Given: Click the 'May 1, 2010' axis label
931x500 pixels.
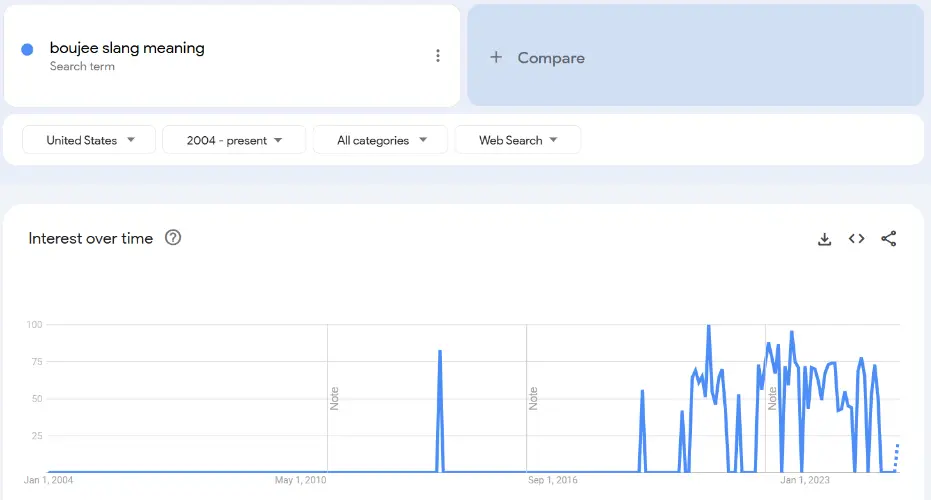Looking at the screenshot, I should [x=300, y=480].
